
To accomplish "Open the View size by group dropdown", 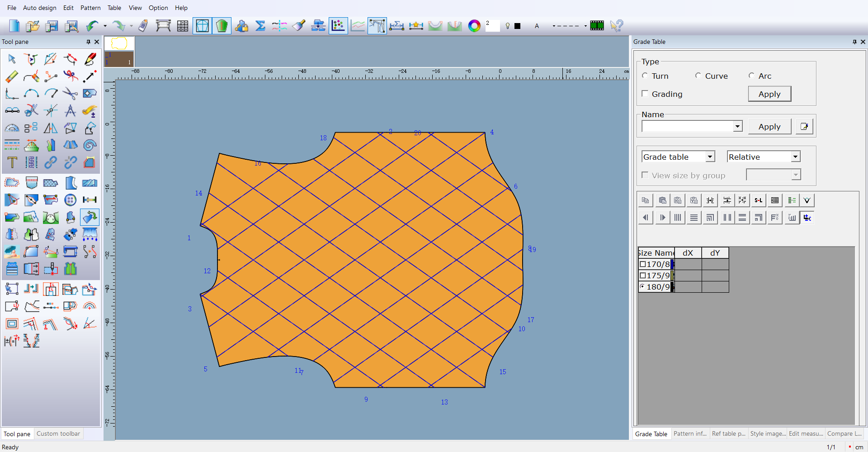I will 796,175.
